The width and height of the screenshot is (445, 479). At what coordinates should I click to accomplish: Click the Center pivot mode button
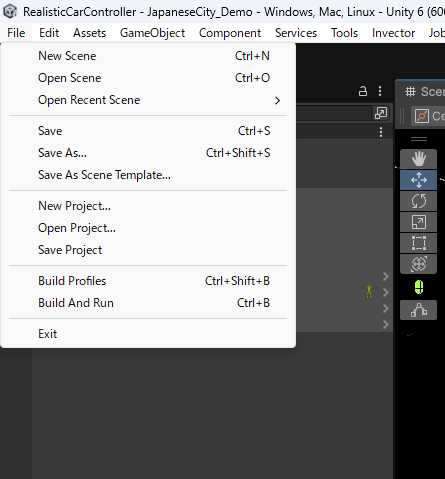pyautogui.click(x=429, y=116)
